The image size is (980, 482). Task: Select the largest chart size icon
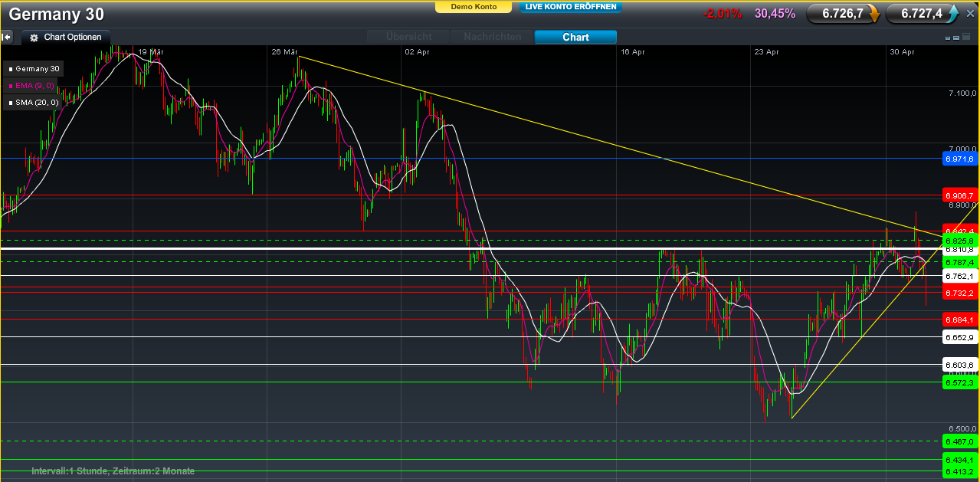pyautogui.click(x=965, y=37)
